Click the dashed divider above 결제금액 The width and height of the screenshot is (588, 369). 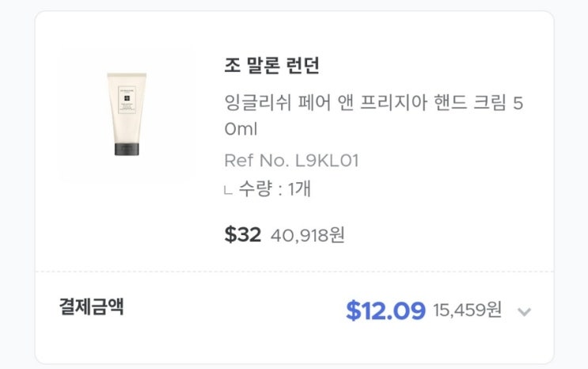tap(294, 272)
